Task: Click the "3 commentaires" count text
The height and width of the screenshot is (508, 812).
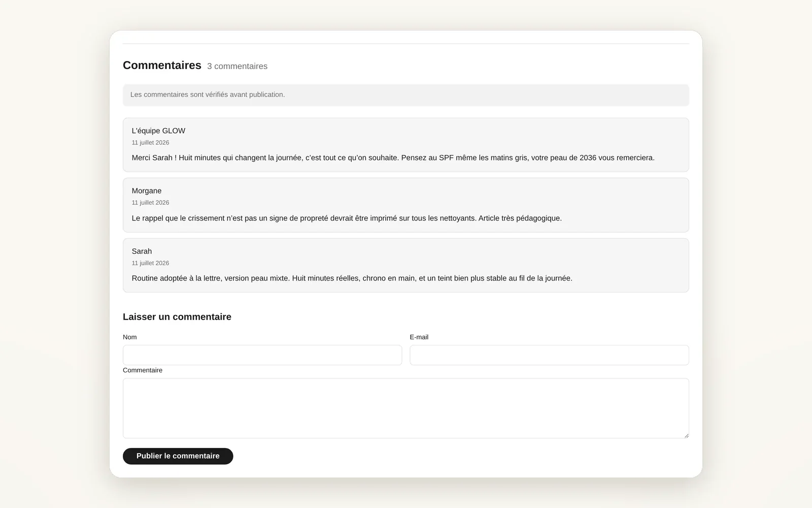Action: point(237,67)
